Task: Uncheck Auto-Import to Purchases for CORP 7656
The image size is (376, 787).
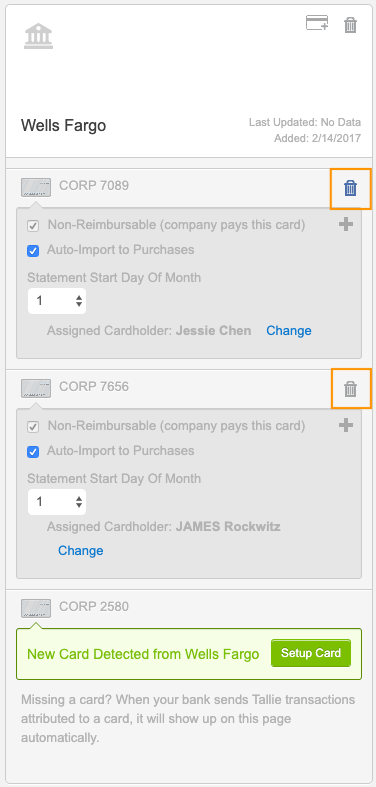Action: coord(33,452)
